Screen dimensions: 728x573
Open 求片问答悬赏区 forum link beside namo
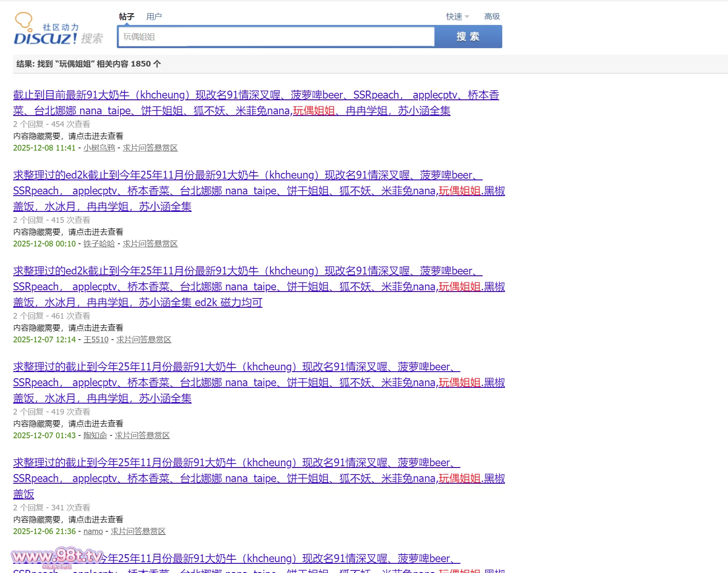tap(138, 531)
